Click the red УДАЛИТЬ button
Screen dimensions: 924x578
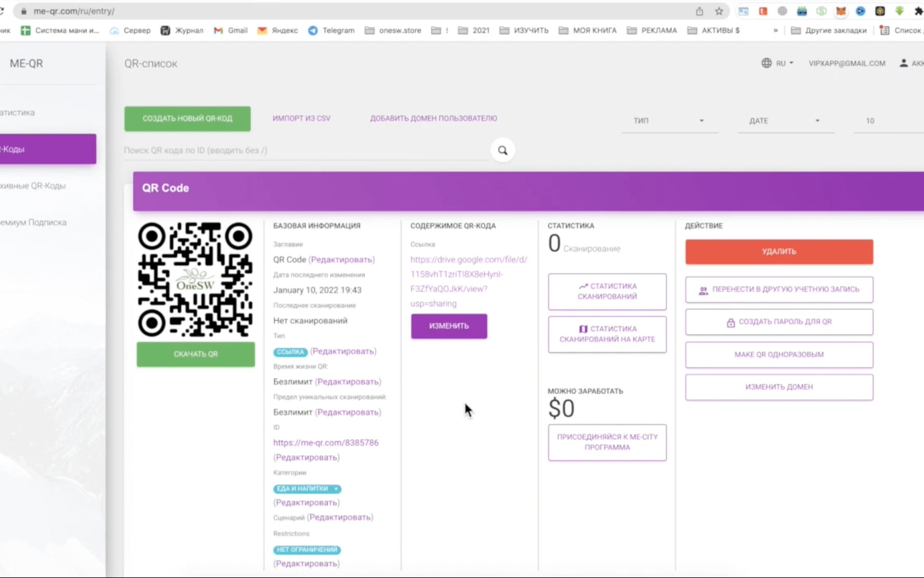tap(779, 251)
